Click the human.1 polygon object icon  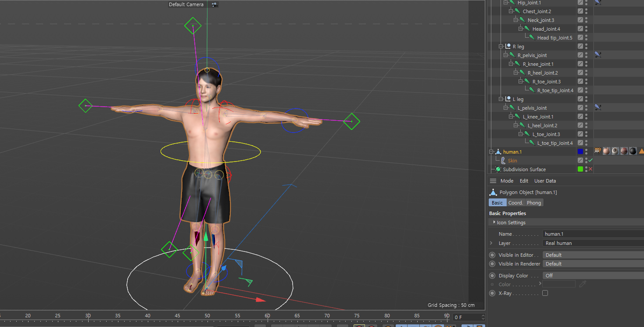tap(498, 152)
